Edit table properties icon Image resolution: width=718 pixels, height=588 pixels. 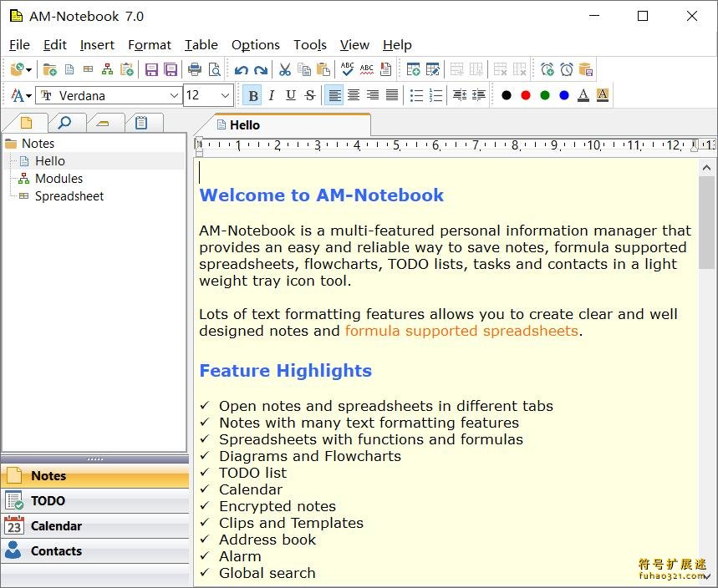433,69
